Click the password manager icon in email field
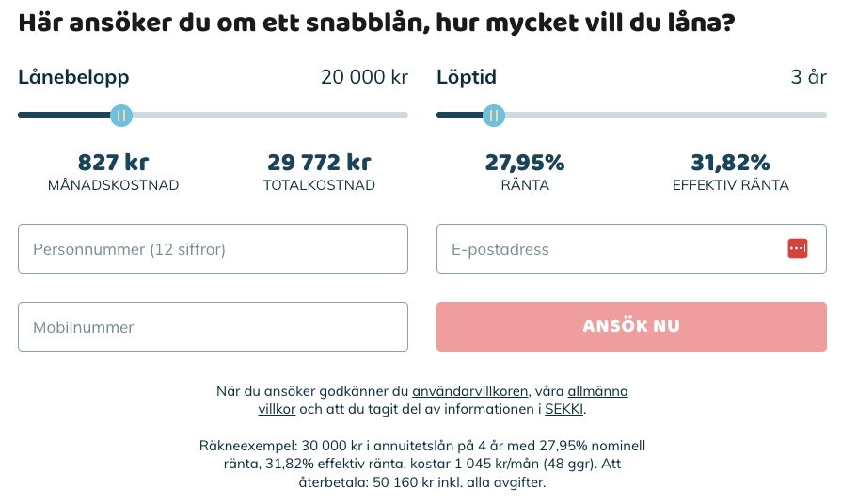Image resolution: width=841 pixels, height=504 pixels. 797,248
